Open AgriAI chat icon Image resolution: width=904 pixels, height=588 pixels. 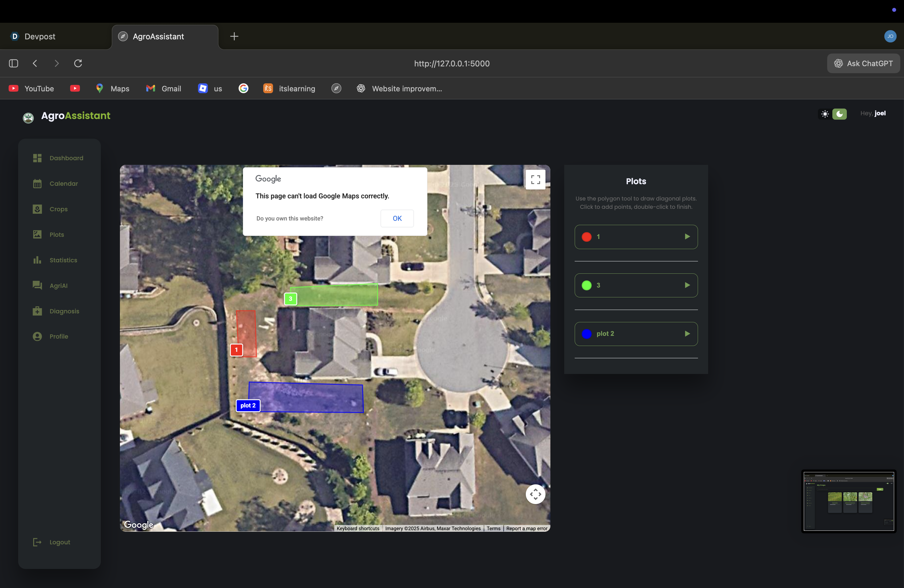click(x=37, y=285)
